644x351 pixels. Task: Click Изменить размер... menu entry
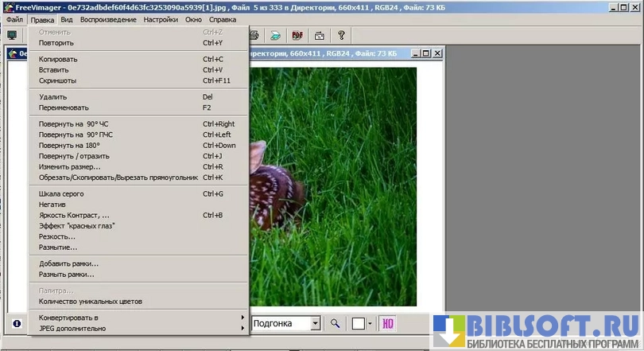pyautogui.click(x=70, y=167)
